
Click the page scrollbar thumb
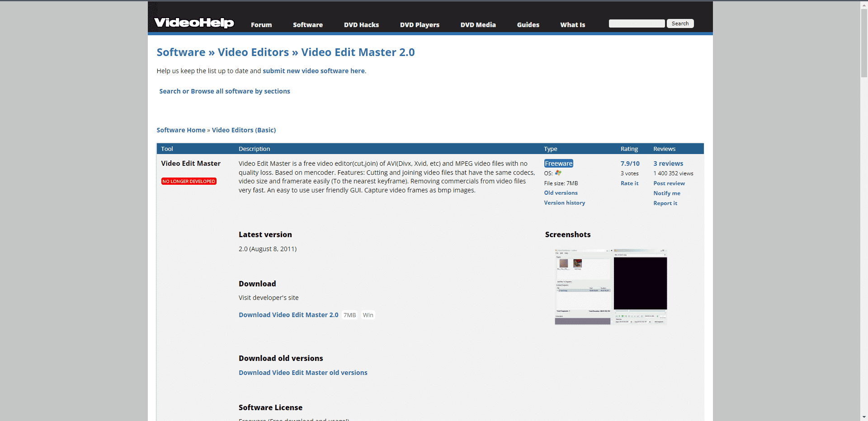tap(864, 43)
